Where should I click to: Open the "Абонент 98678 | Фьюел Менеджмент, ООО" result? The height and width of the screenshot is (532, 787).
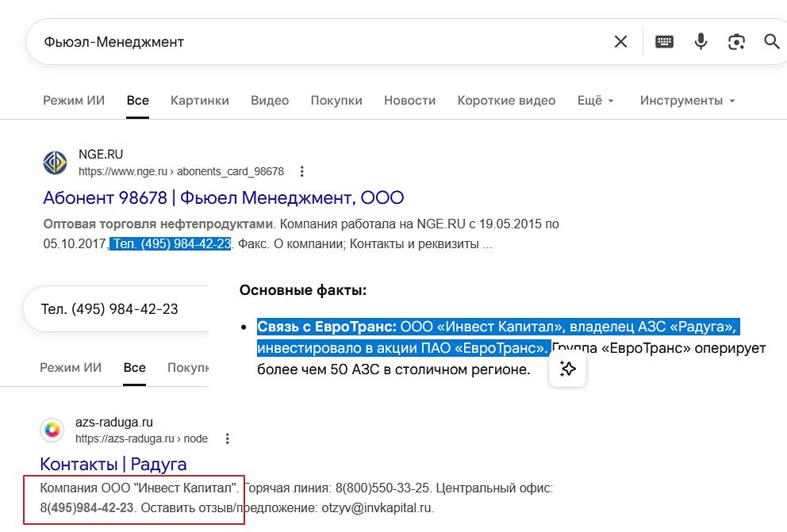[x=224, y=197]
